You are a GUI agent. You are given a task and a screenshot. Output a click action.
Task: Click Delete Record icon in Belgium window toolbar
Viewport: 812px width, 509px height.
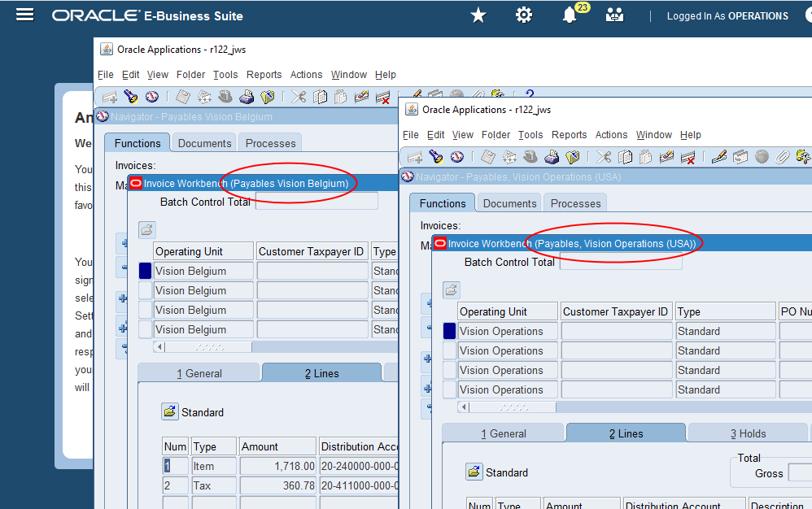[382, 97]
